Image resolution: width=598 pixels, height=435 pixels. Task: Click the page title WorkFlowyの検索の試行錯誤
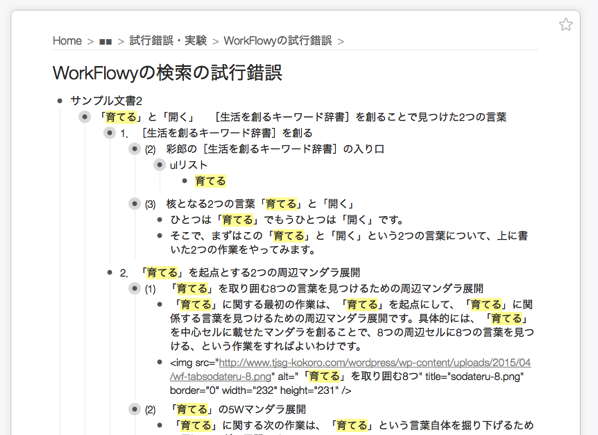[167, 72]
